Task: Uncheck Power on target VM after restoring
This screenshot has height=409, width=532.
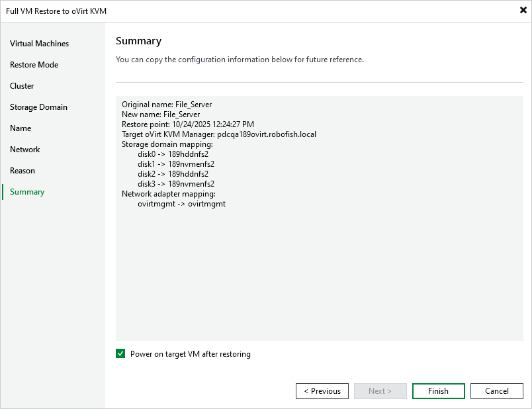Action: click(x=120, y=353)
